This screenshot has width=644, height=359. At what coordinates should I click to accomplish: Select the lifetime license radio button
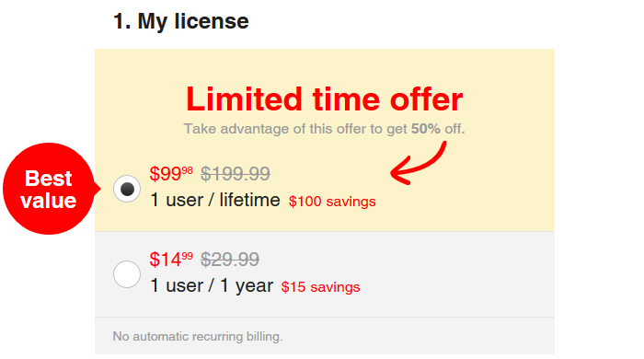[x=127, y=189]
